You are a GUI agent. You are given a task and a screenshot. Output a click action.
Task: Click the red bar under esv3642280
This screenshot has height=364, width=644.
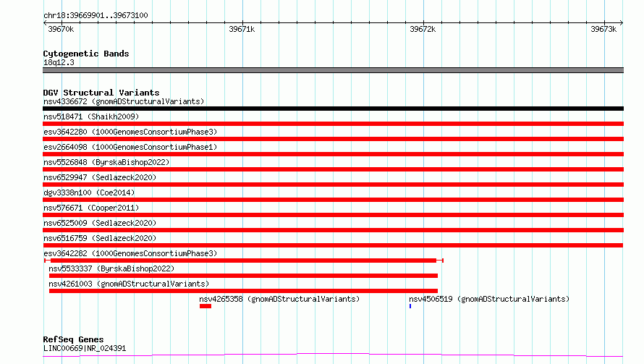point(333,139)
